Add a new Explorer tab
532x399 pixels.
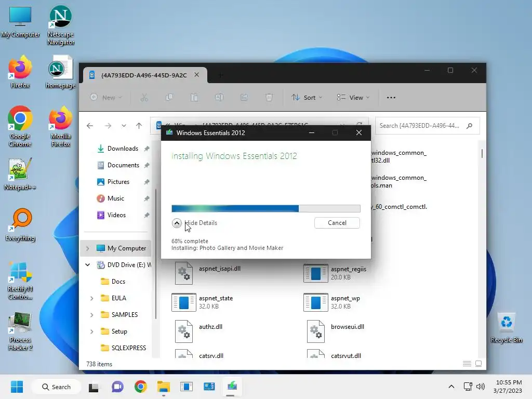click(220, 75)
